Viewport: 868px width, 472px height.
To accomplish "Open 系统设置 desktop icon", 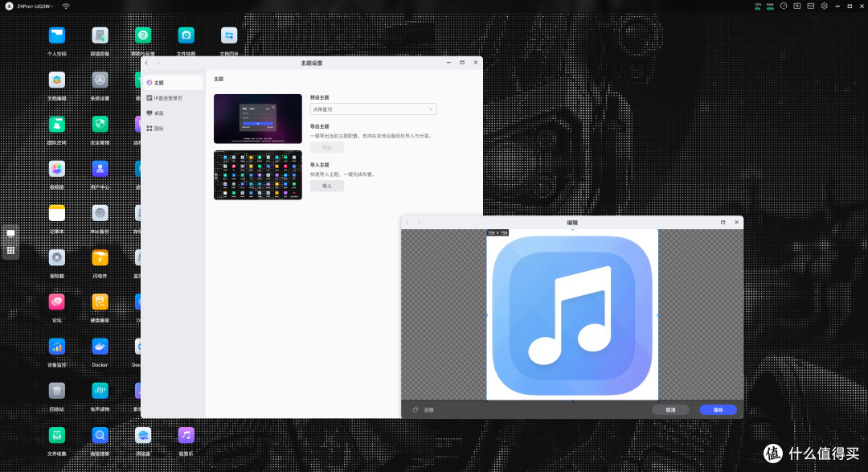I will [x=100, y=80].
